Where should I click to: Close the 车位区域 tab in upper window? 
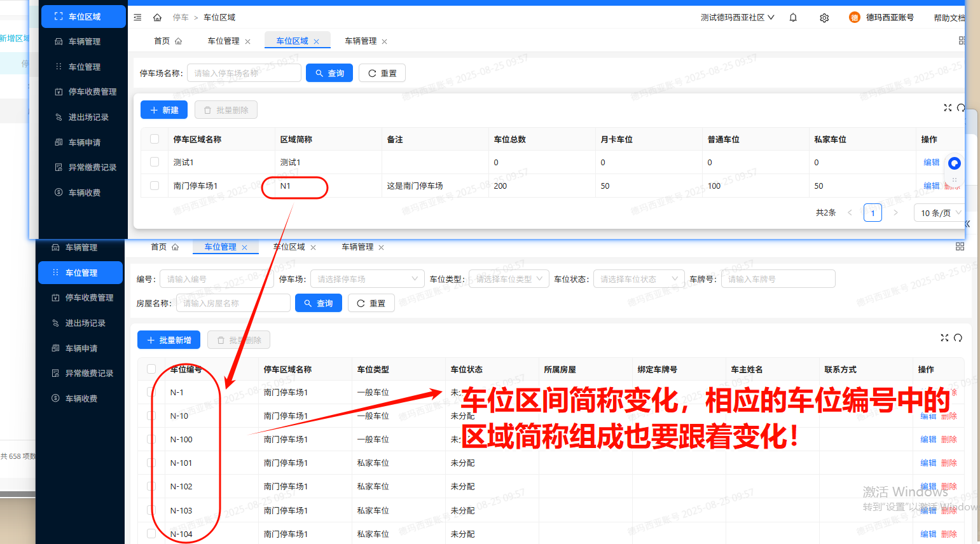[316, 41]
